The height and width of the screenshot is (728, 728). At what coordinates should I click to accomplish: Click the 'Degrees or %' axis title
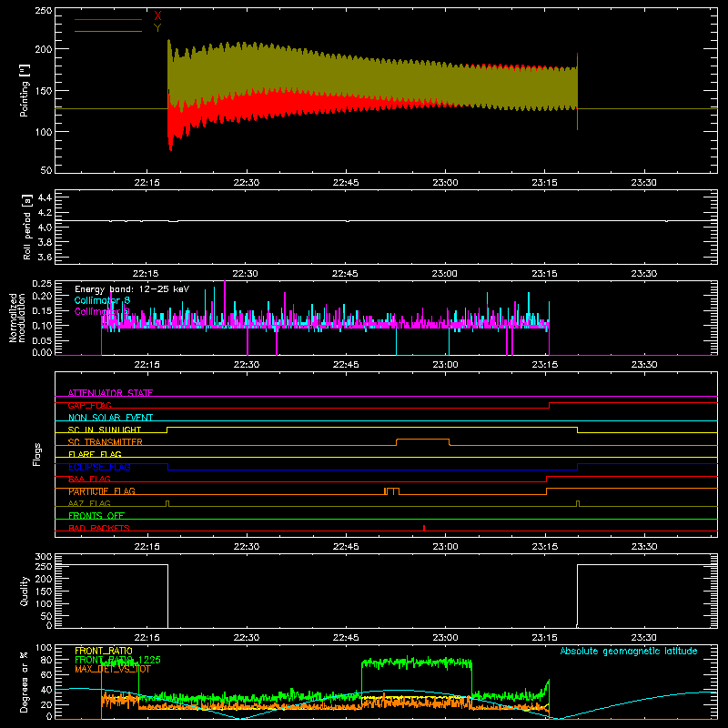(x=25, y=682)
